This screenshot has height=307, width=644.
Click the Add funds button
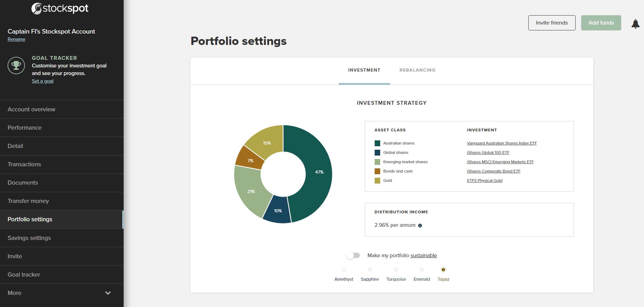coord(601,22)
